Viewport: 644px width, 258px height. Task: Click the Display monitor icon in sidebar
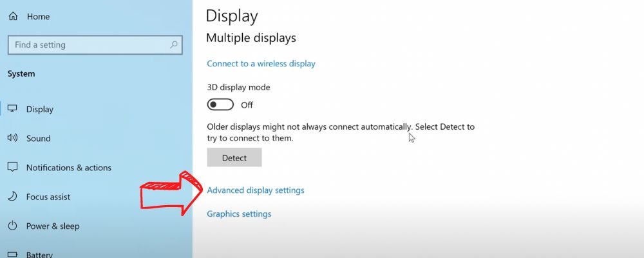click(x=13, y=108)
